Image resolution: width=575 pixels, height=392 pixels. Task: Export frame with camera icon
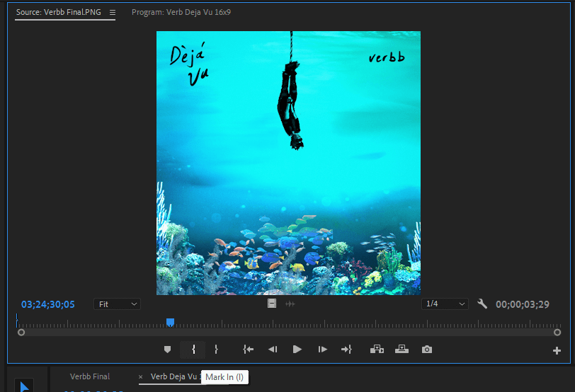tap(427, 350)
